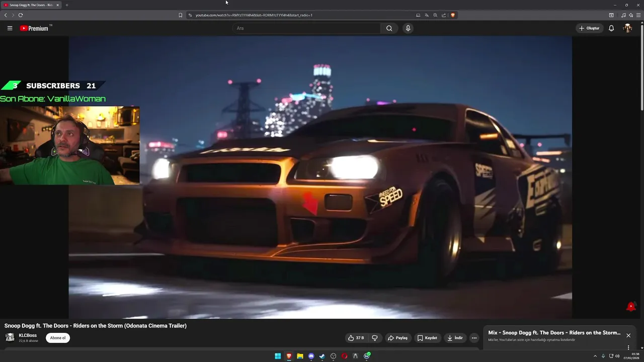Open the Mix panel three-dot options
644x362 pixels.
point(628,347)
